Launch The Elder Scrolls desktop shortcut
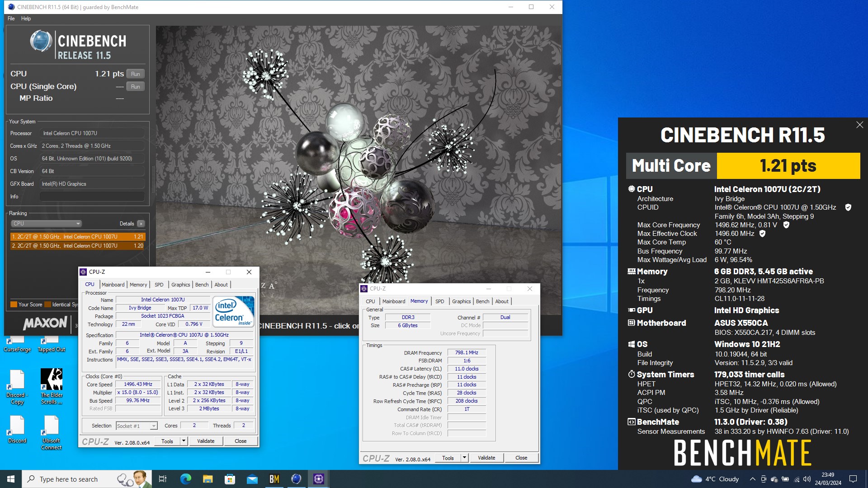 tap(52, 387)
